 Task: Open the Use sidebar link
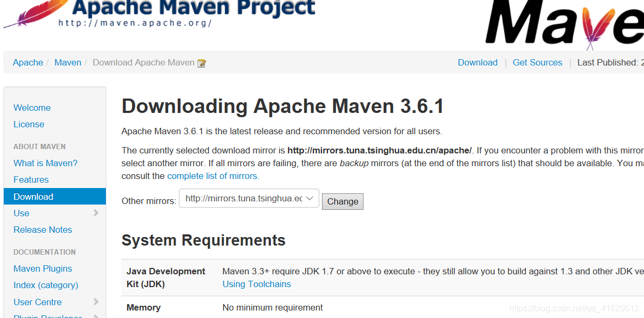21,213
